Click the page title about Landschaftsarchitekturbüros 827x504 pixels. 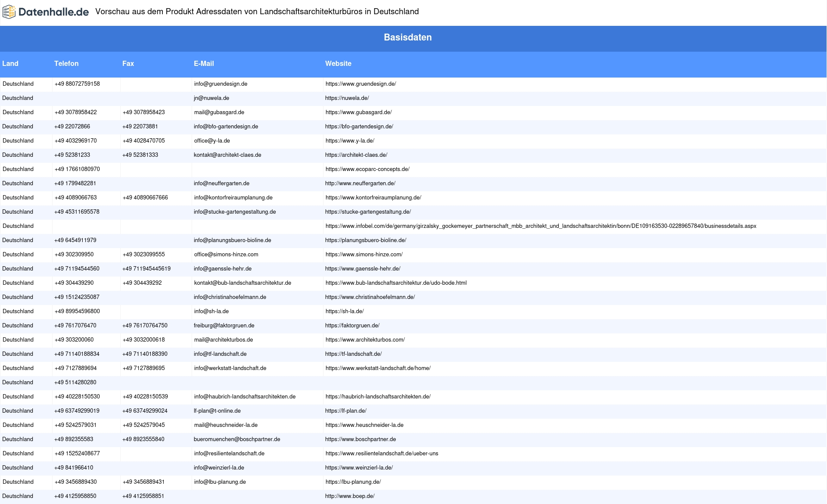point(257,12)
